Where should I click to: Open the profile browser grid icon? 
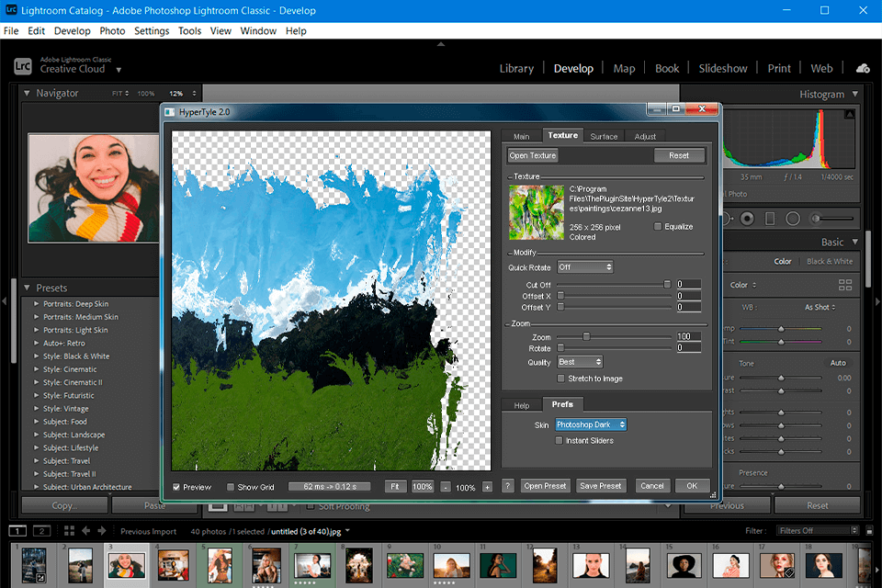pos(845,285)
